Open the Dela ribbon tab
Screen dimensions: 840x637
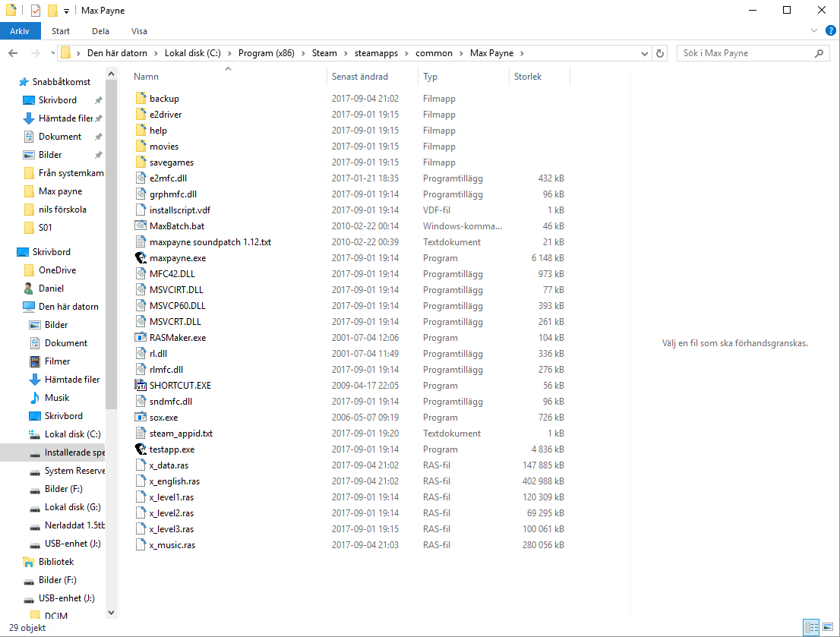coord(100,31)
